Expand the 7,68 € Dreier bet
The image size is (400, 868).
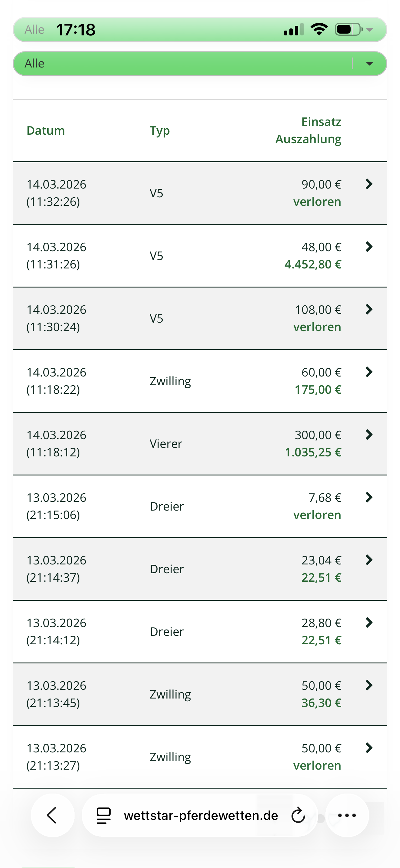coord(369,497)
